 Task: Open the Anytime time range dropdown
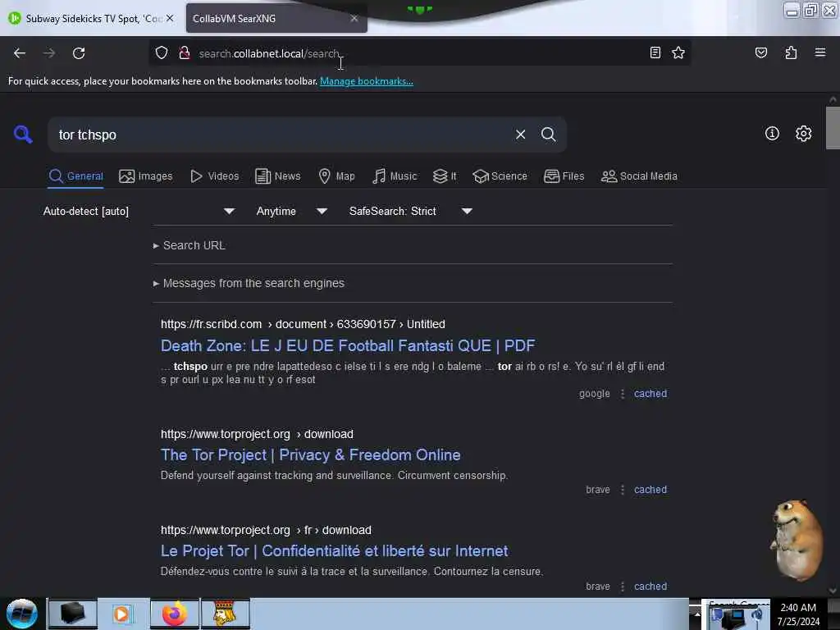point(291,211)
